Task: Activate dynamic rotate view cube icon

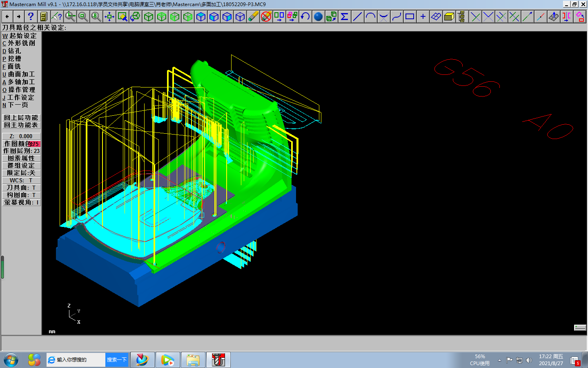Action: 136,17
